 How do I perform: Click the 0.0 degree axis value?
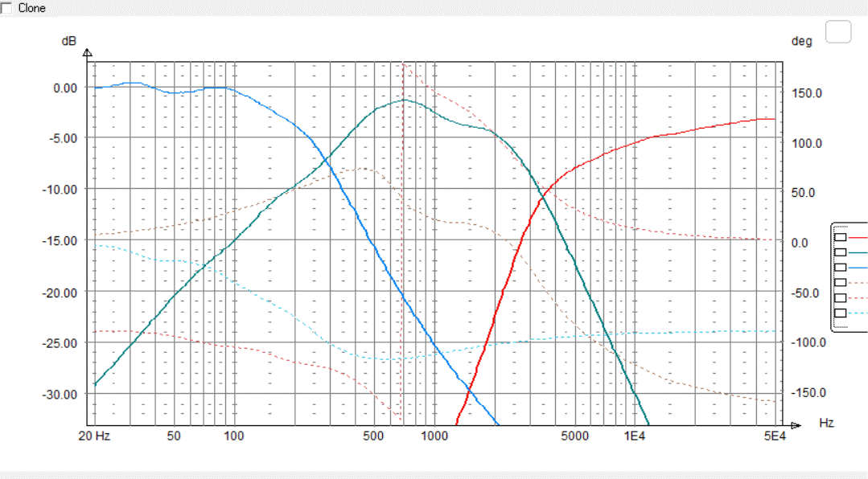tap(800, 243)
